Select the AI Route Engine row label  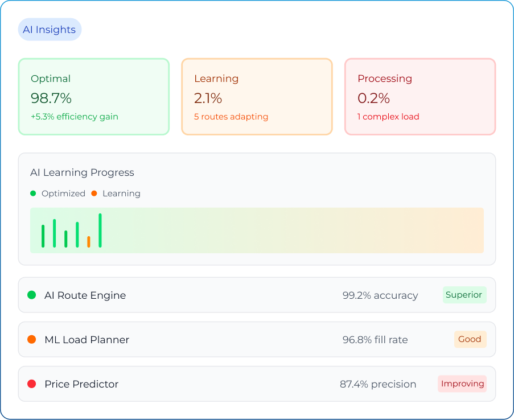(x=85, y=295)
